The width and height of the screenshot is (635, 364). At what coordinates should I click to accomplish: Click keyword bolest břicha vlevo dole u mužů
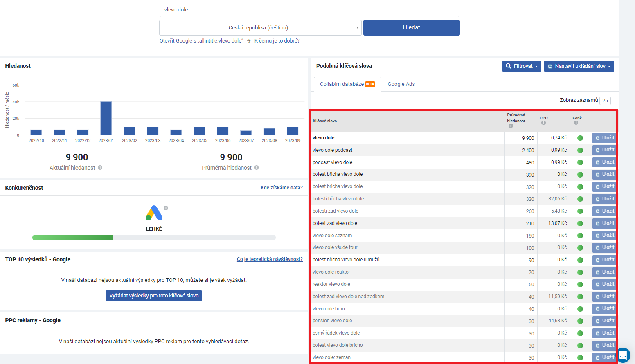pos(346,260)
